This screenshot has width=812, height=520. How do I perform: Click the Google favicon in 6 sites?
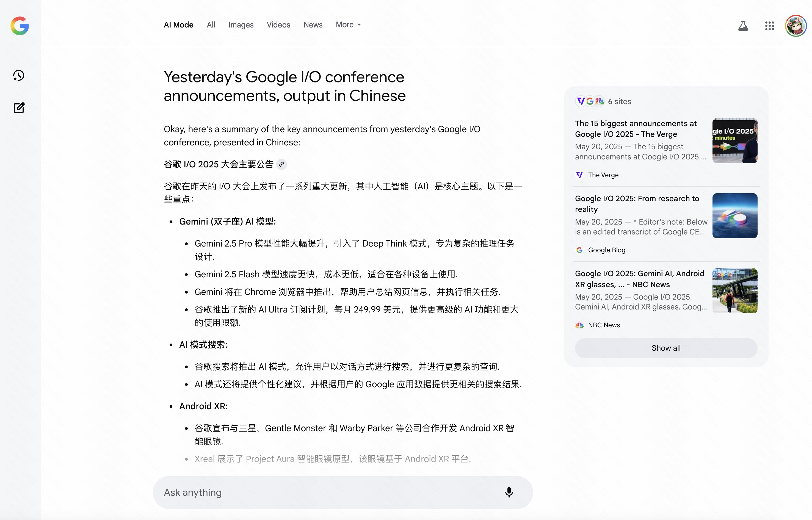(x=590, y=101)
